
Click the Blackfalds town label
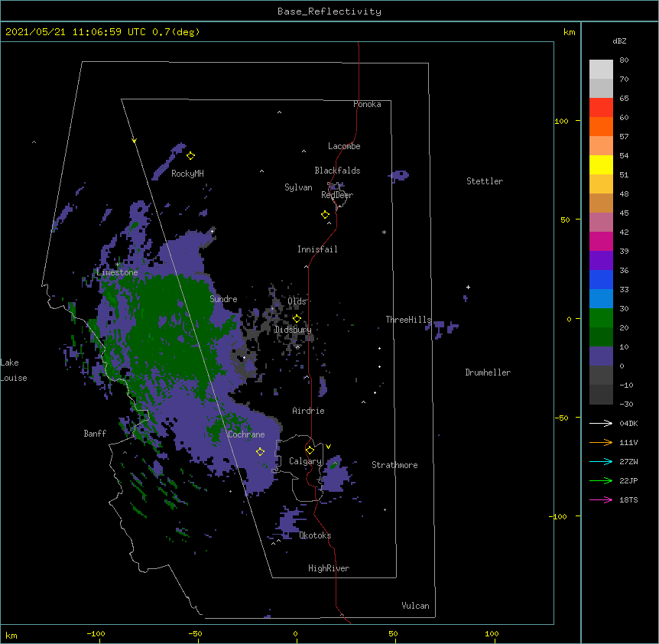337,171
